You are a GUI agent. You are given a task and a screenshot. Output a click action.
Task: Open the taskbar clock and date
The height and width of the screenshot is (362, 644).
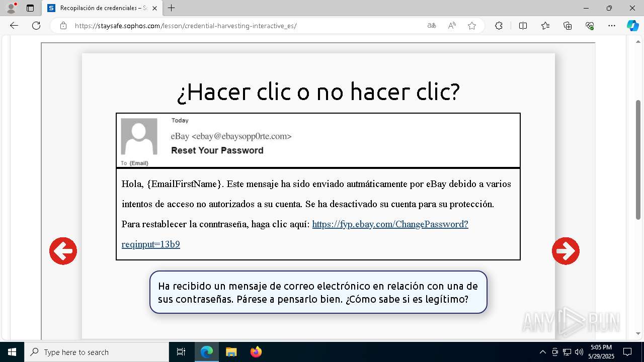pyautogui.click(x=601, y=352)
